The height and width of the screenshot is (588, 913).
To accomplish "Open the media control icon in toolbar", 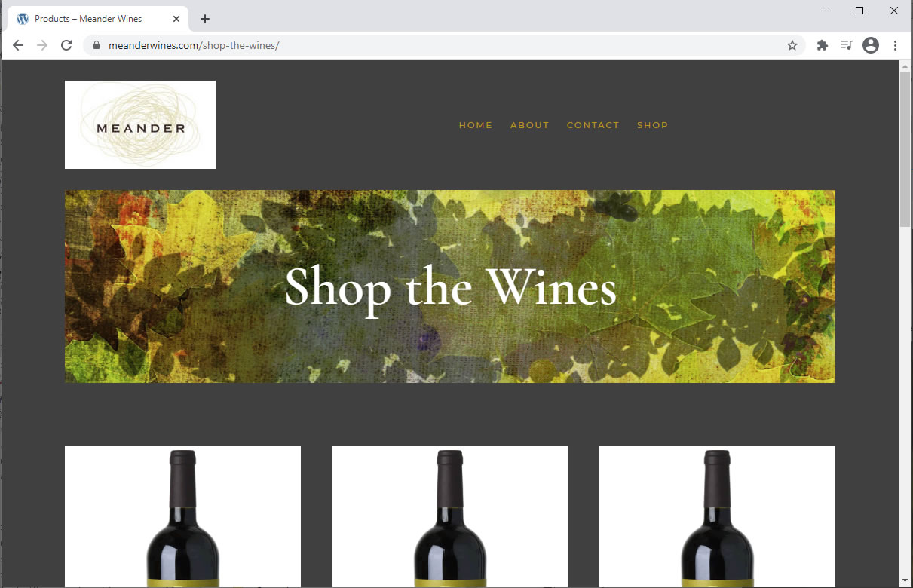I will (847, 45).
